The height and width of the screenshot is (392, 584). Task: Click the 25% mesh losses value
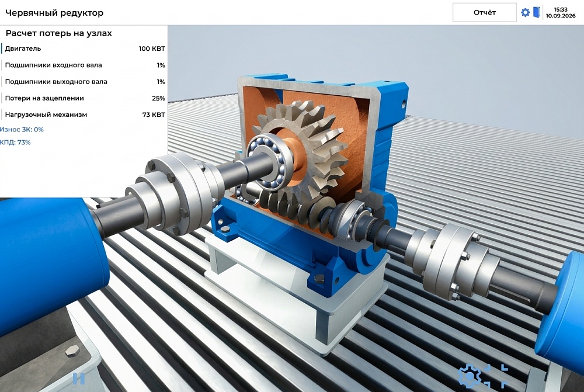(x=158, y=98)
